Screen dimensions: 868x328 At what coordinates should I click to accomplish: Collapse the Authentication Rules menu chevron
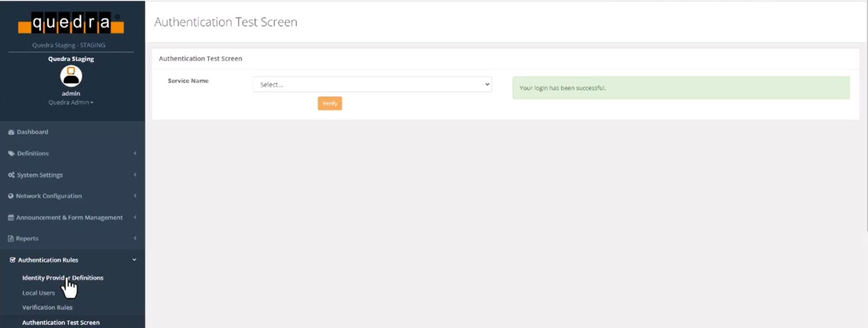point(135,260)
